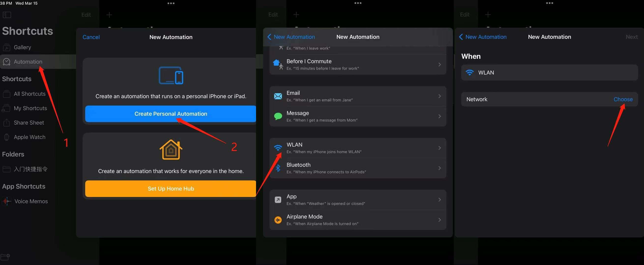Select Automation in the sidebar
Screen dimensions: 644x265
tap(38, 61)
